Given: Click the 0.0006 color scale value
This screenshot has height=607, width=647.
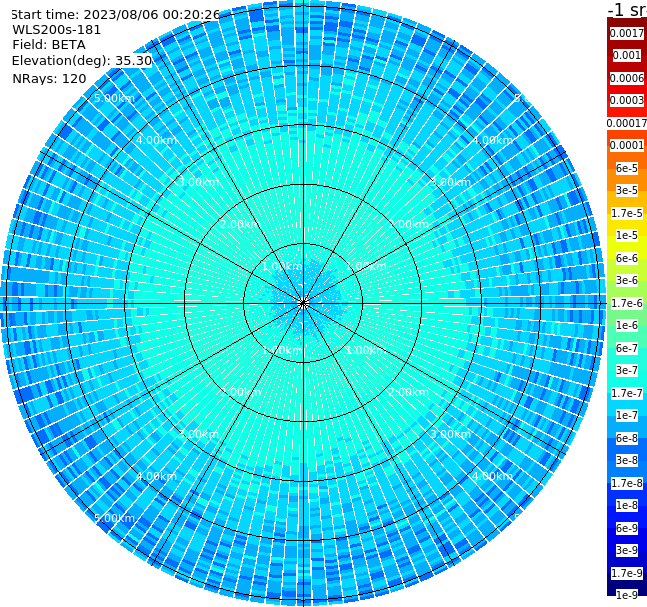Looking at the screenshot, I should click(627, 78).
